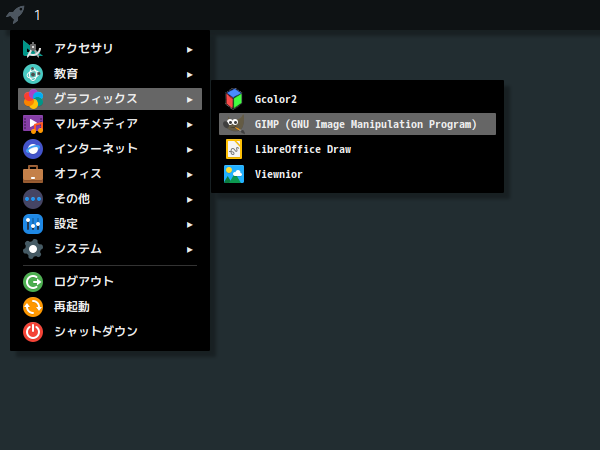Click the マルチメディア category icon
The width and height of the screenshot is (600, 450).
point(33,124)
